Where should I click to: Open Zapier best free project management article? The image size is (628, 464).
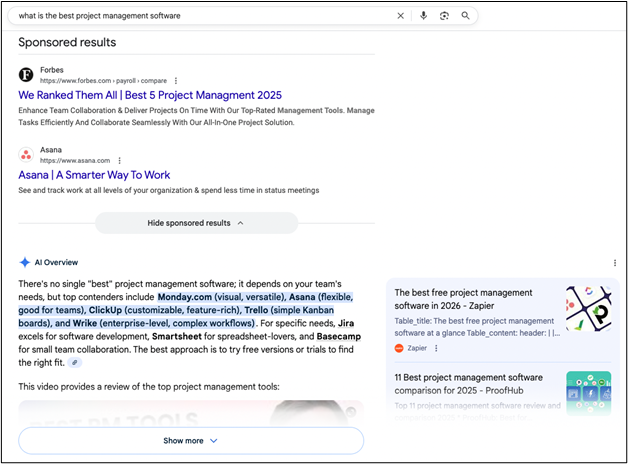pyautogui.click(x=463, y=299)
